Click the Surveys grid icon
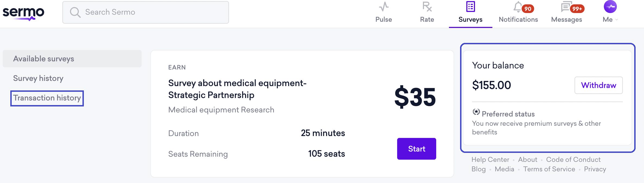644x183 pixels. 470,7
